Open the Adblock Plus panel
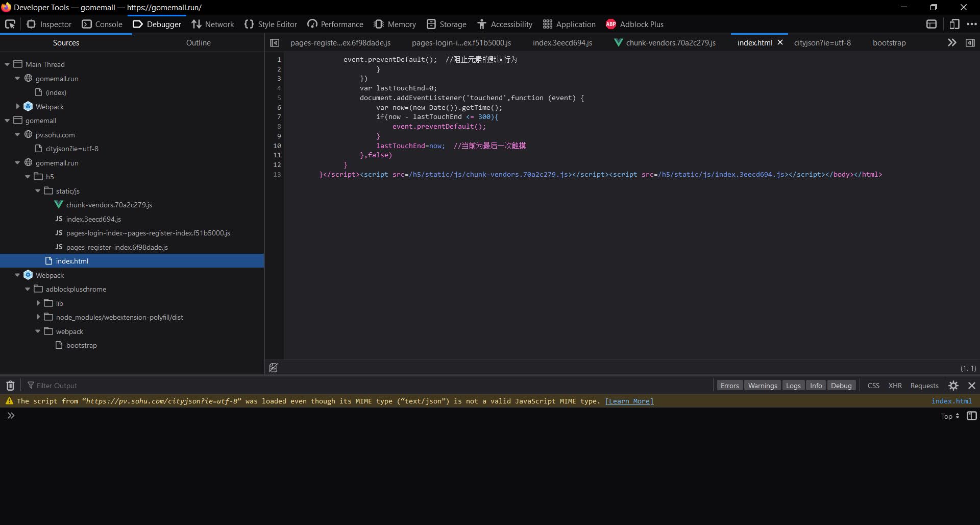 634,24
